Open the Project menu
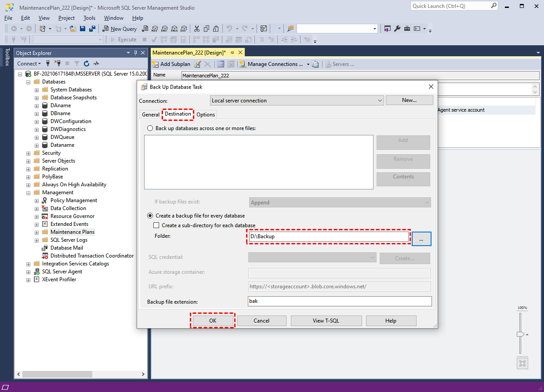This screenshot has width=544, height=392. [x=66, y=18]
